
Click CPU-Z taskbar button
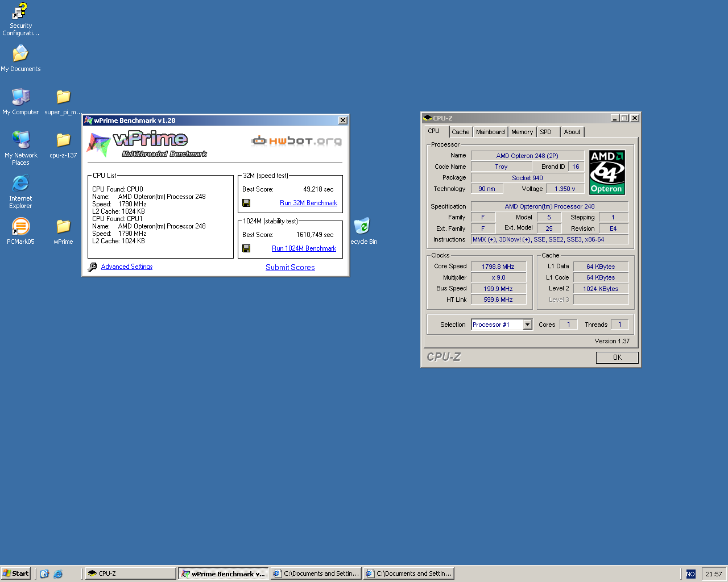[x=131, y=573]
